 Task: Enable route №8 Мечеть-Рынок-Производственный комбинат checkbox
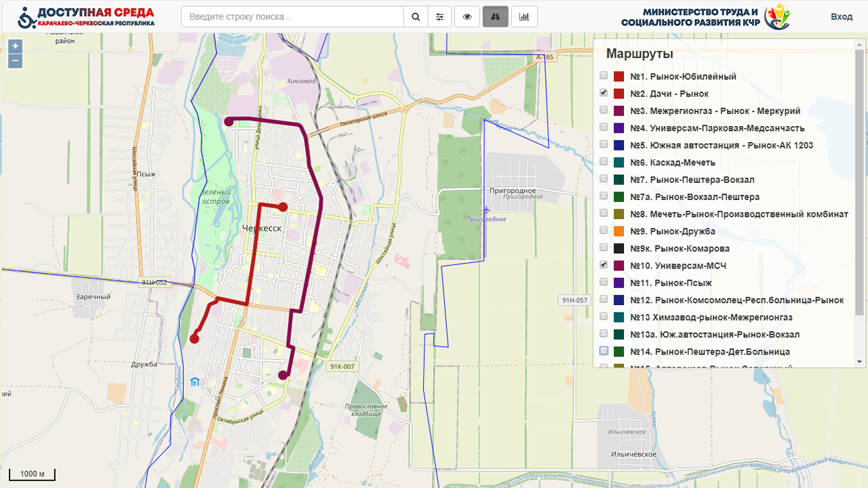tap(604, 213)
